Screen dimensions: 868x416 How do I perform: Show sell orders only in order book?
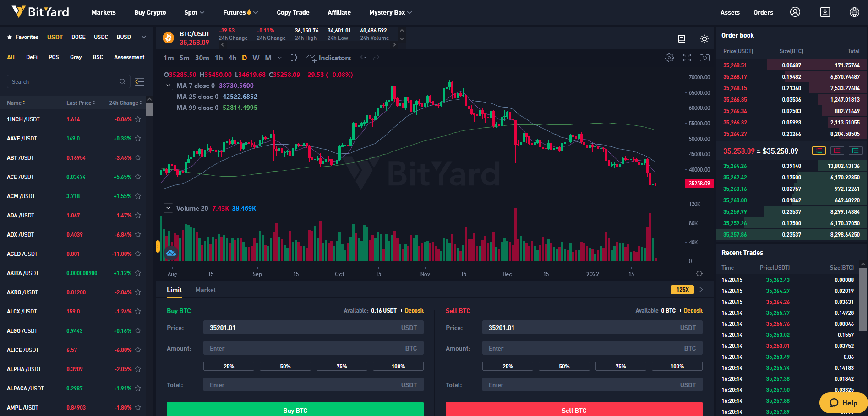tap(837, 151)
